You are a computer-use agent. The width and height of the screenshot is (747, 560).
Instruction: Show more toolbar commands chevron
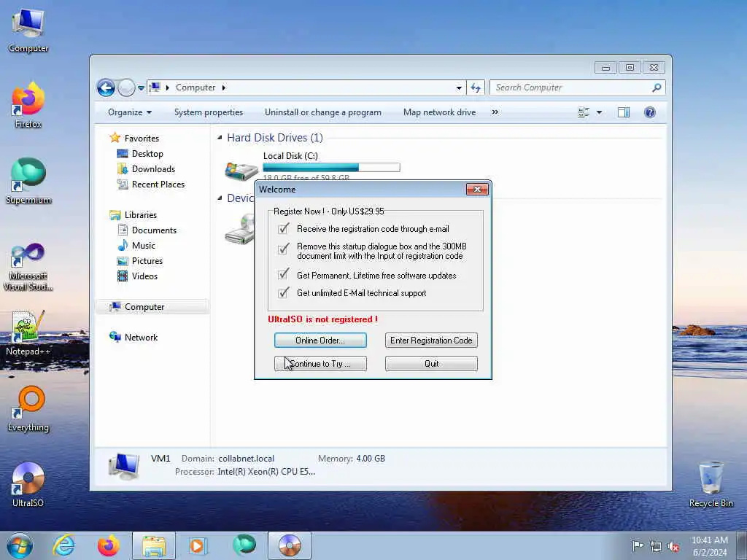(x=495, y=112)
